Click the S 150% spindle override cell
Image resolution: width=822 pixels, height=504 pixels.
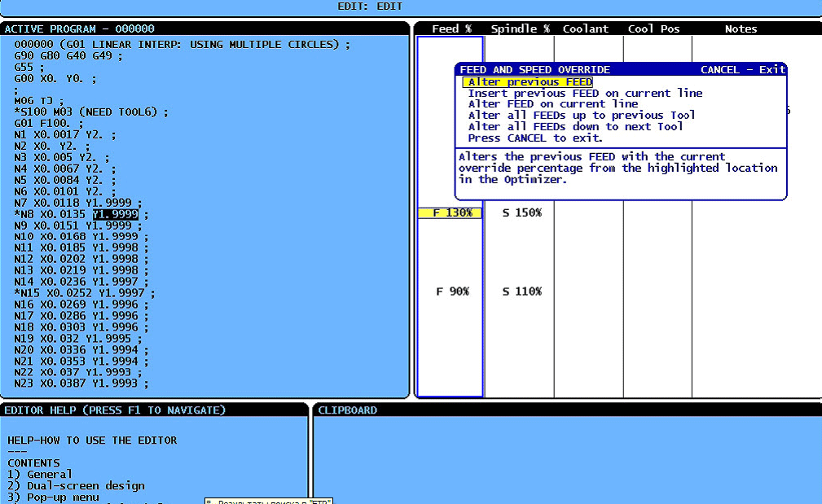pyautogui.click(x=521, y=213)
